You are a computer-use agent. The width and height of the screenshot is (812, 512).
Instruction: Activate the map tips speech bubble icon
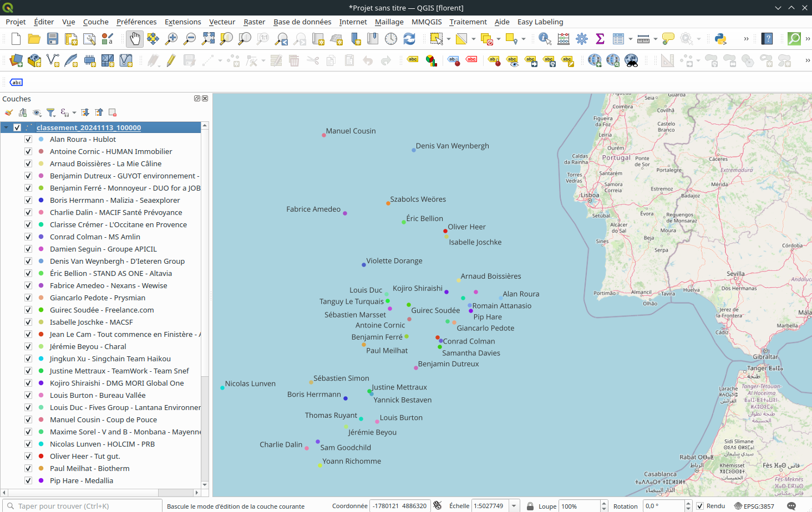pyautogui.click(x=668, y=39)
